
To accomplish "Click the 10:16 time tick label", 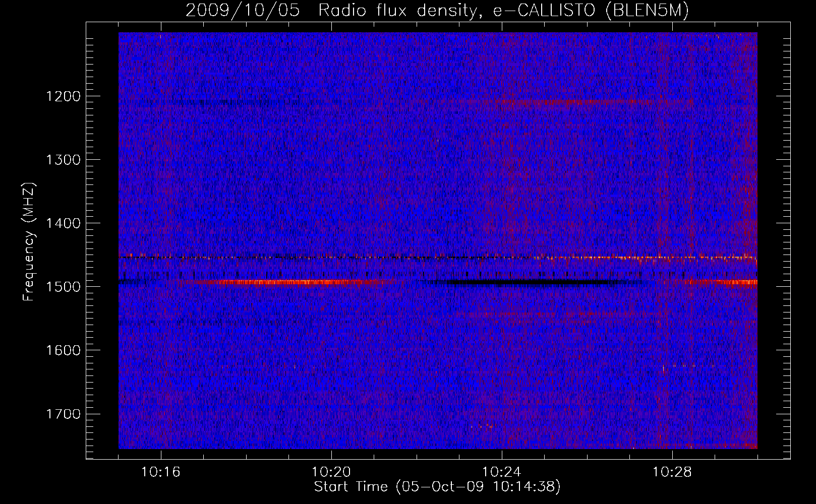I will click(161, 472).
